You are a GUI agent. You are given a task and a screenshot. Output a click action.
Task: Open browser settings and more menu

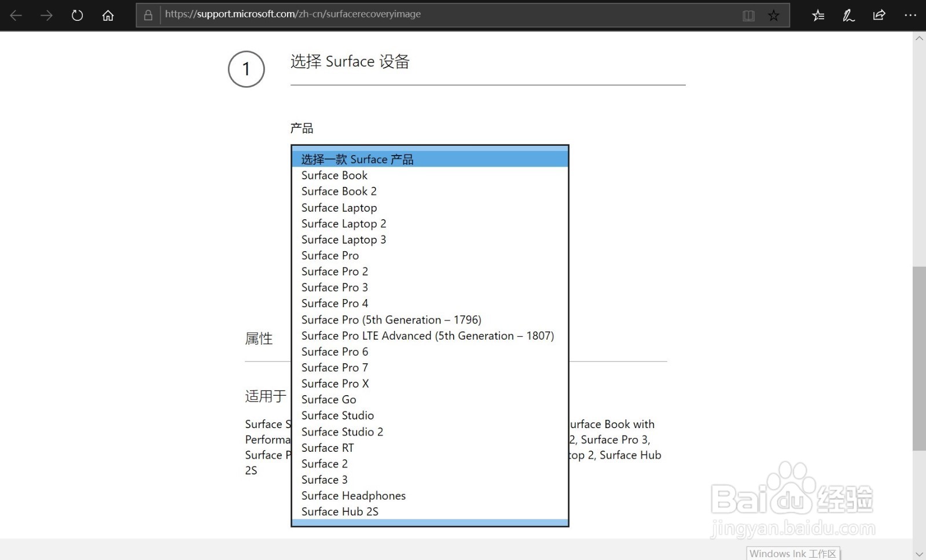910,16
